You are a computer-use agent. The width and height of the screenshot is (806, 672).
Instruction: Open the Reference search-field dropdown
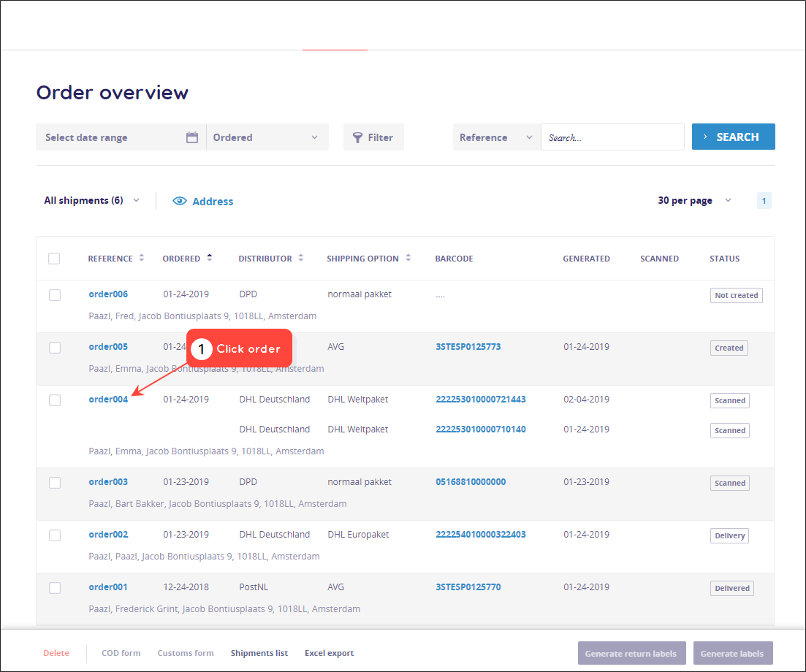click(x=497, y=137)
